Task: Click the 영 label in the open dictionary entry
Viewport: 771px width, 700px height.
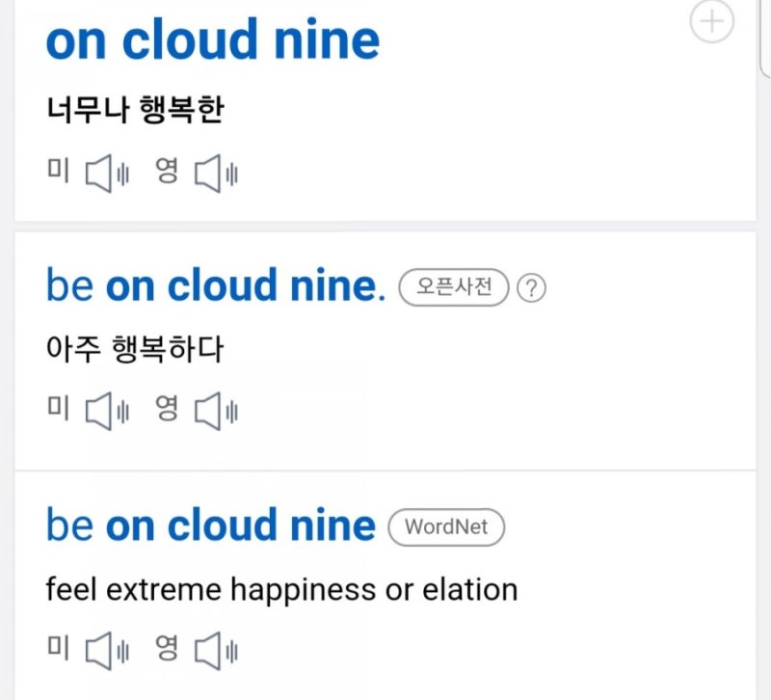Action: [x=167, y=408]
